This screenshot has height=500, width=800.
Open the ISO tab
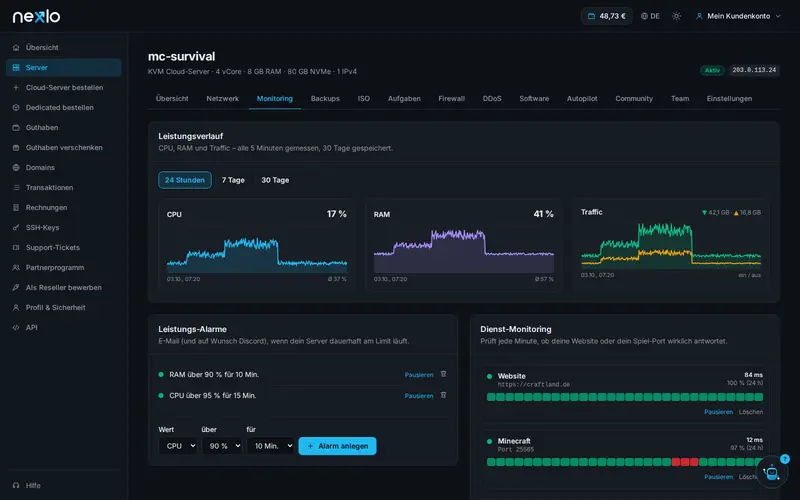coord(364,98)
